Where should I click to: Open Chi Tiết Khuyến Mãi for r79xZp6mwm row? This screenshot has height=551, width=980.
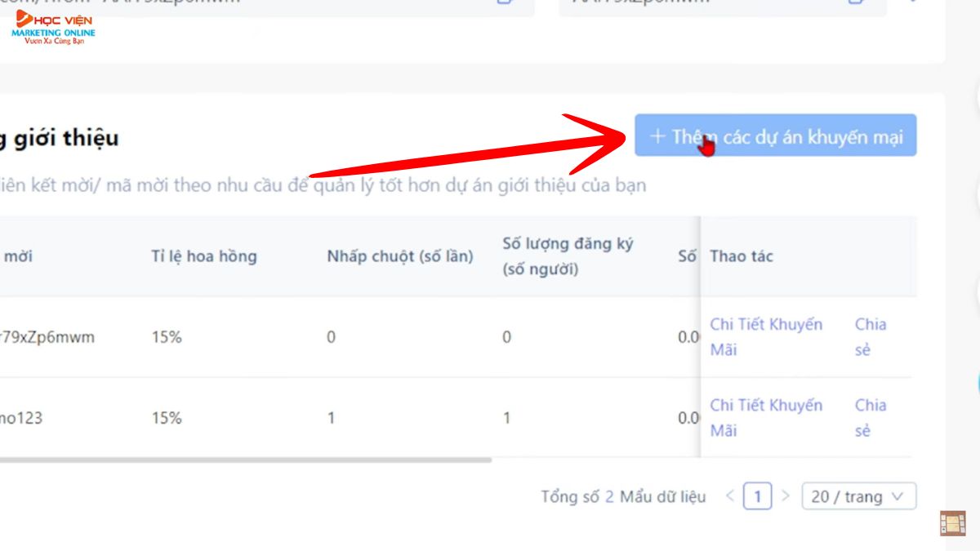click(x=766, y=337)
